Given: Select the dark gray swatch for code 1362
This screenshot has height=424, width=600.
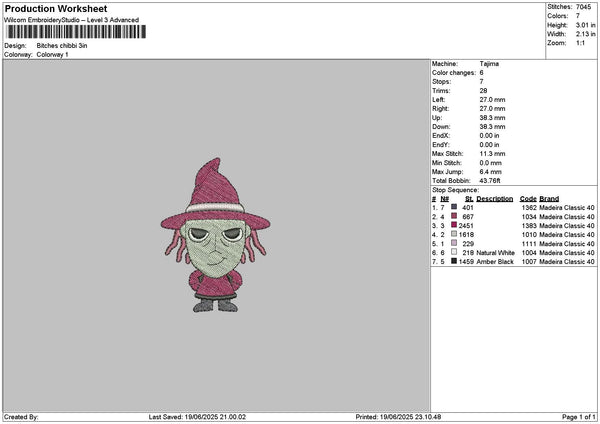Looking at the screenshot, I should click(454, 208).
